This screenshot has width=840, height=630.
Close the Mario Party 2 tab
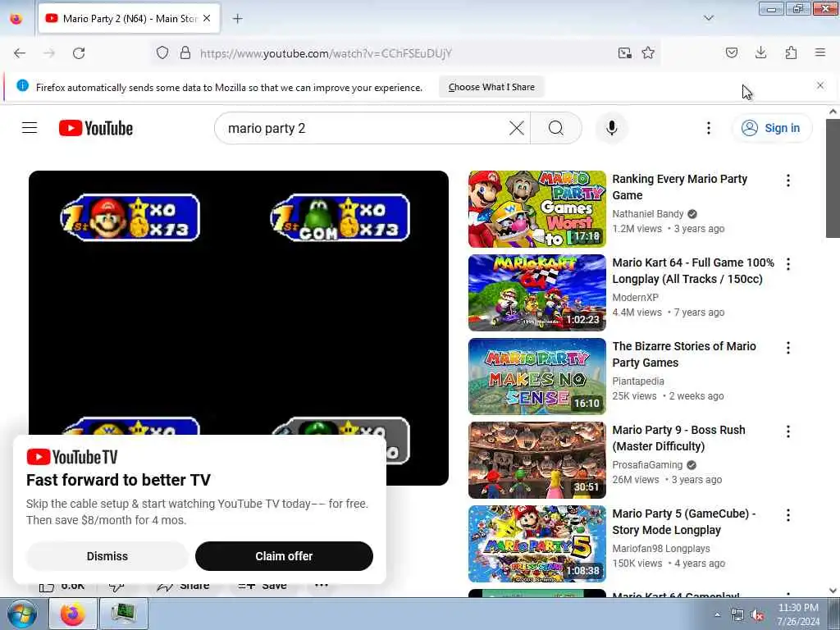[207, 19]
